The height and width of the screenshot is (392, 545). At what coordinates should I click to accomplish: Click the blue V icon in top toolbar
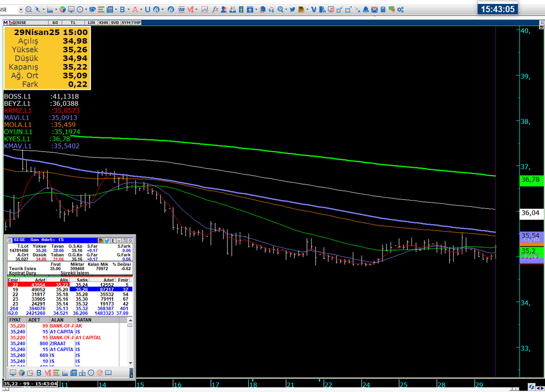313,9
